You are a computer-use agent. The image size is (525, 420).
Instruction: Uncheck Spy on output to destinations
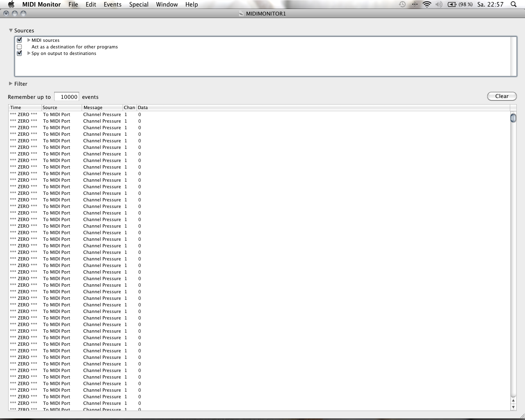(19, 53)
